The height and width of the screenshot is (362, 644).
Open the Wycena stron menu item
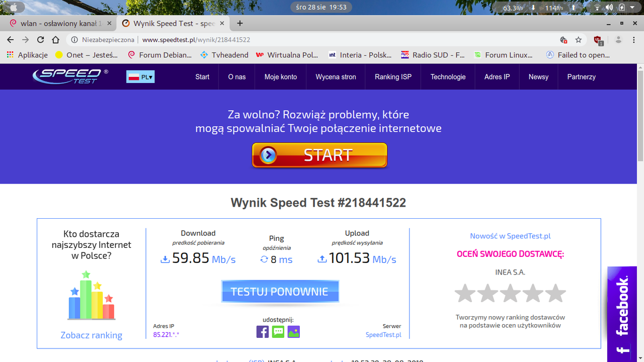[x=336, y=76]
